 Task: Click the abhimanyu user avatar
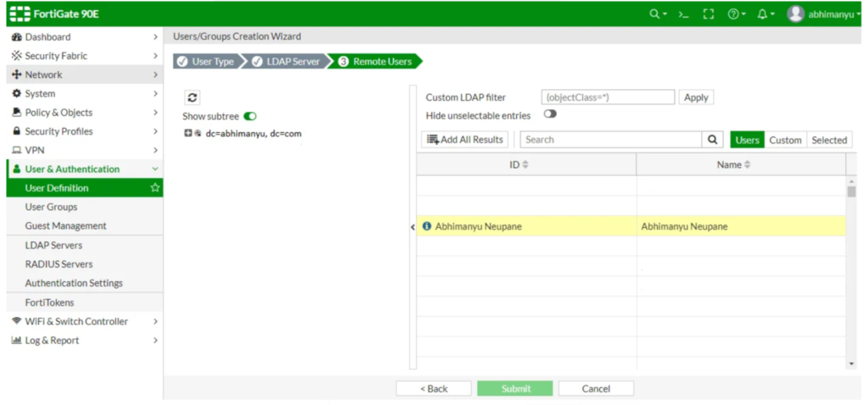tap(795, 14)
